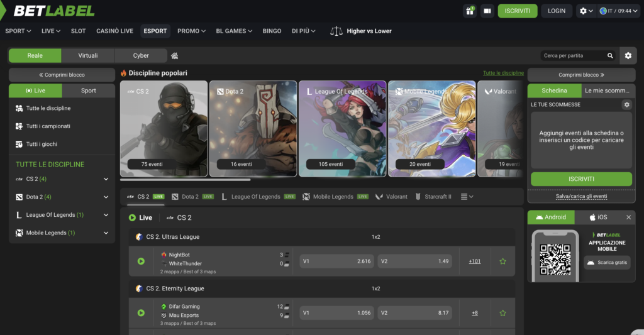
Task: Open more disciplines list menu icon
Action: click(x=467, y=197)
